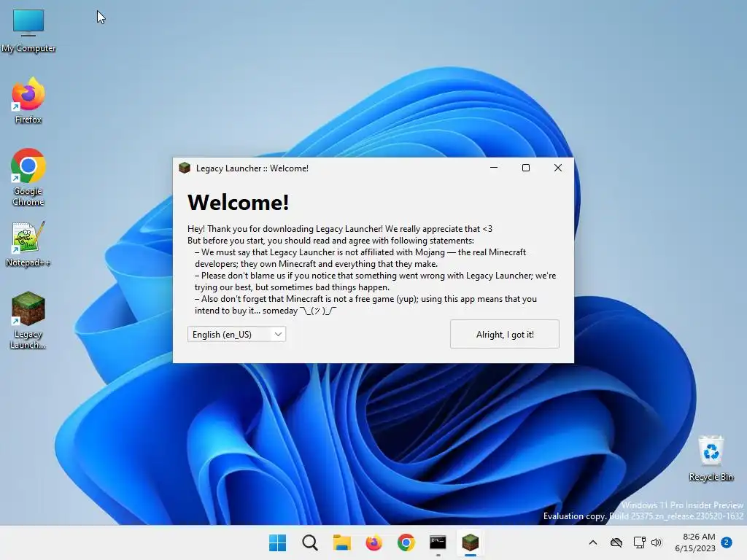Viewport: 747px width, 560px height.
Task: Launch Chrome from the taskbar
Action: [x=406, y=542]
